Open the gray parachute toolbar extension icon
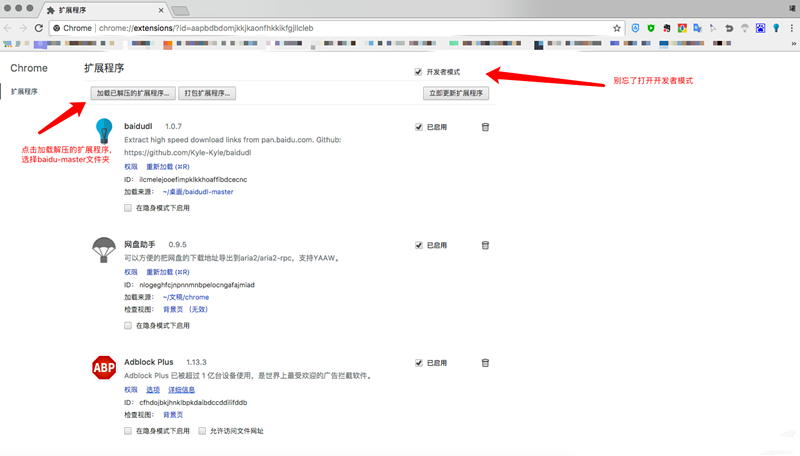Screen dimensions: 800x456 pos(745,28)
